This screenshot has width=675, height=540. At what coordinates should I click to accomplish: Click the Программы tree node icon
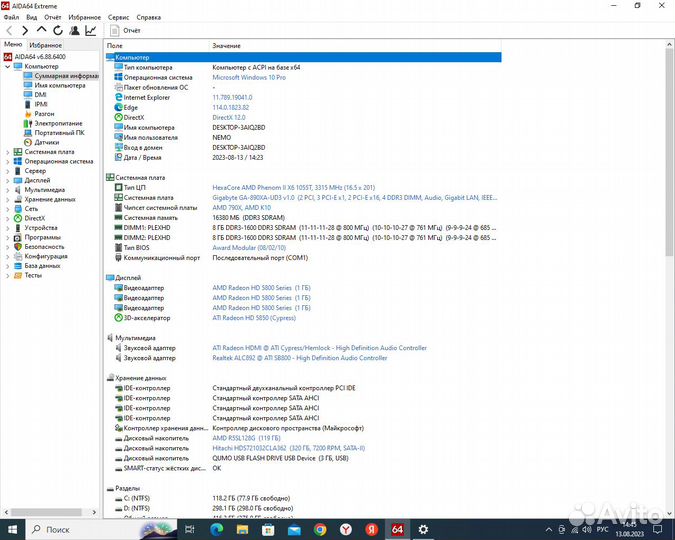[18, 237]
